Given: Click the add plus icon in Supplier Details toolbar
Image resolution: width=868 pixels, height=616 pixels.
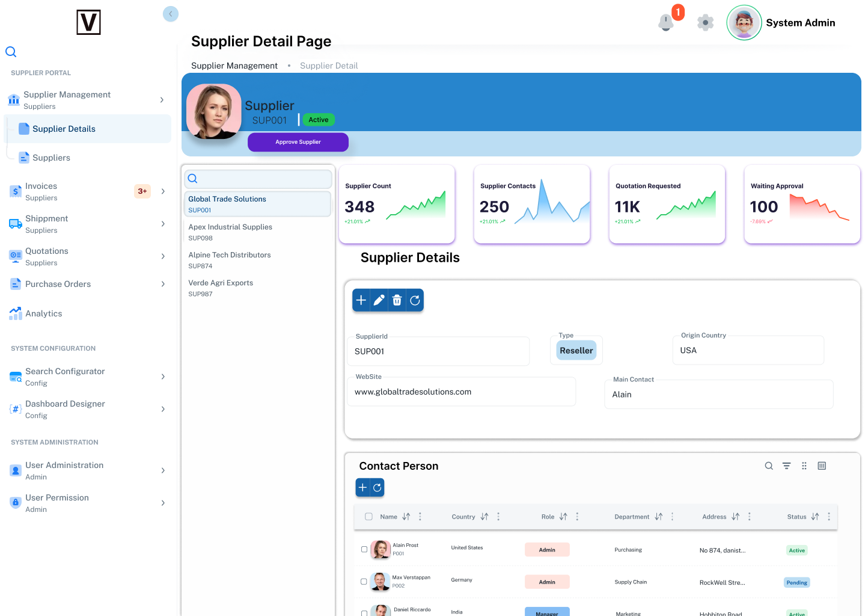Looking at the screenshot, I should coord(361,300).
